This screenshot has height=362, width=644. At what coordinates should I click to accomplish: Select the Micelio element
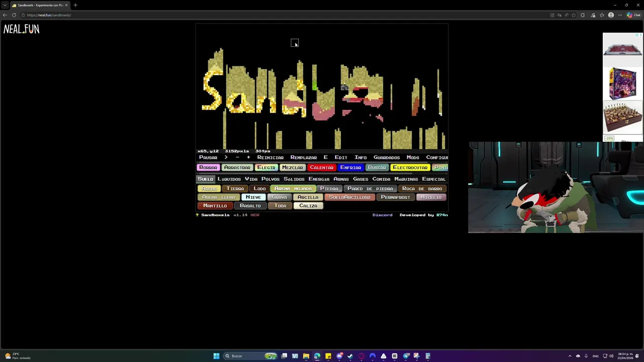click(x=431, y=197)
